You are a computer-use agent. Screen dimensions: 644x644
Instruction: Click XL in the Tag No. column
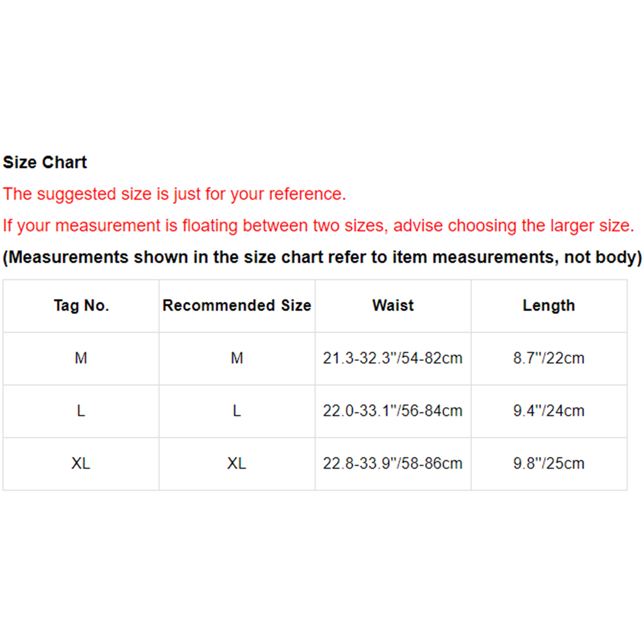81,463
